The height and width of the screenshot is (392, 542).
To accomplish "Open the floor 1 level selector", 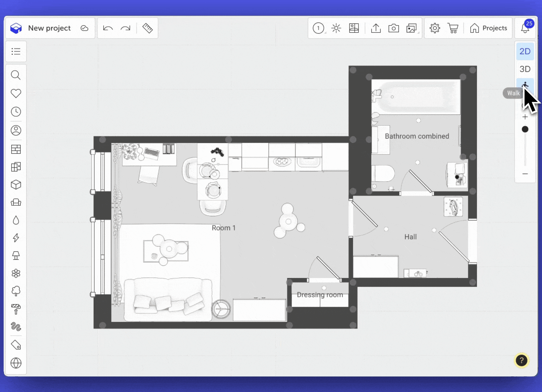I will click(319, 28).
